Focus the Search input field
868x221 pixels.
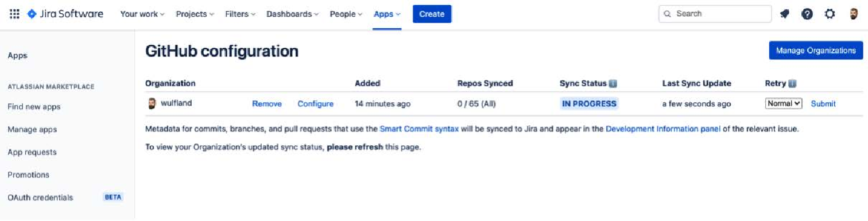point(715,14)
